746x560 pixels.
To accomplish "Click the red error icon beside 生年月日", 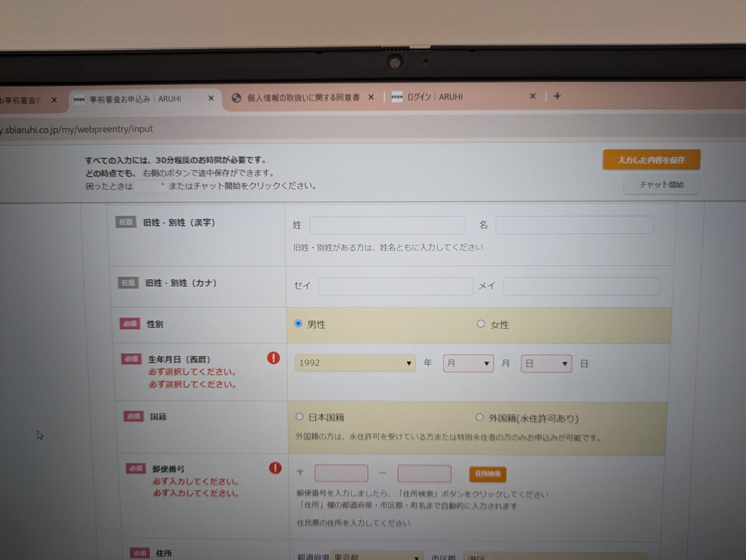I will [274, 359].
